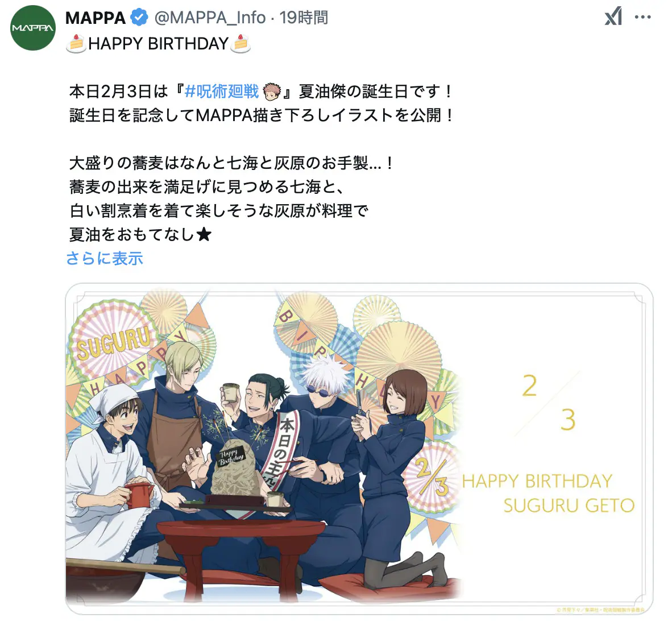The height and width of the screenshot is (622, 672).
Task: Click the blue verified badge
Action: (139, 18)
